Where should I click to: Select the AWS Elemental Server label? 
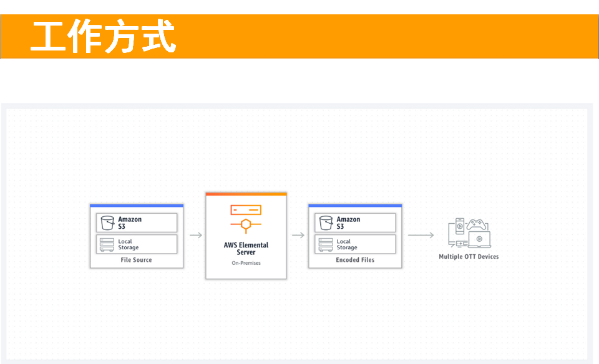point(246,249)
